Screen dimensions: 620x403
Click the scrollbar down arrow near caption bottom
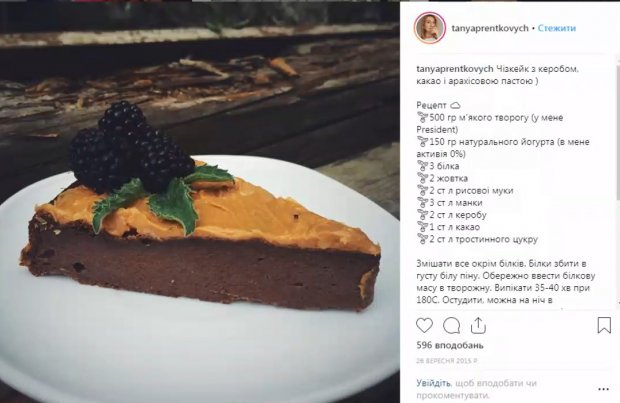coord(618,304)
